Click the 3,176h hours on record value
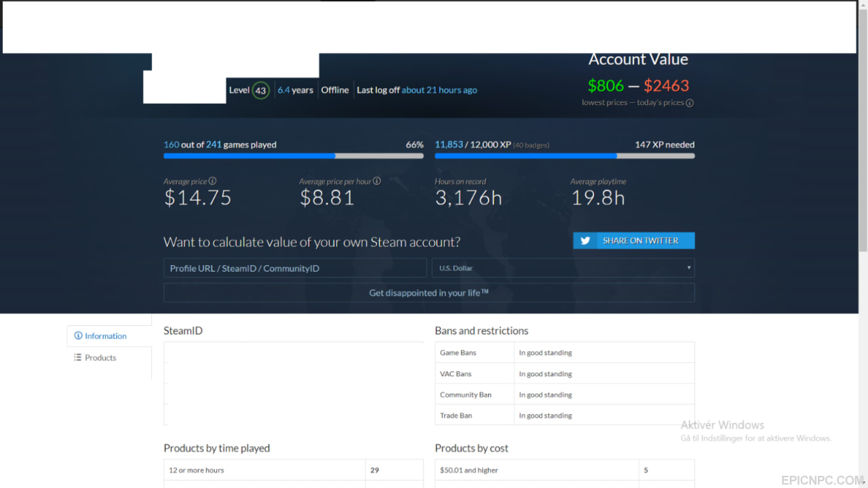Screen dimensions: 868x488 point(469,197)
